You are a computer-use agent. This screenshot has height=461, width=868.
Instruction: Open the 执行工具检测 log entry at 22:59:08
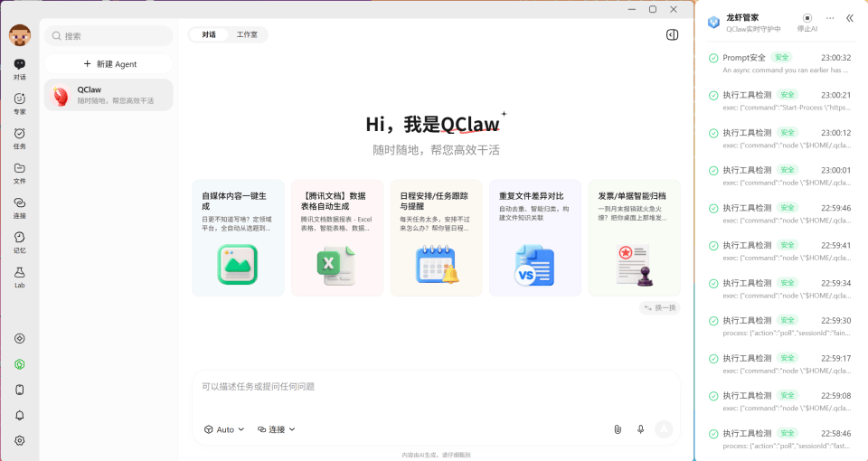(x=781, y=401)
